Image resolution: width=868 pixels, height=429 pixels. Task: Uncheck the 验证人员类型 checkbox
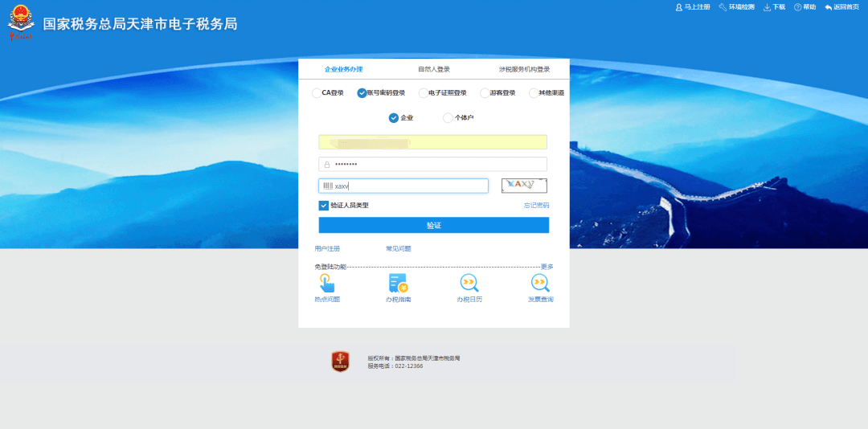pyautogui.click(x=324, y=206)
